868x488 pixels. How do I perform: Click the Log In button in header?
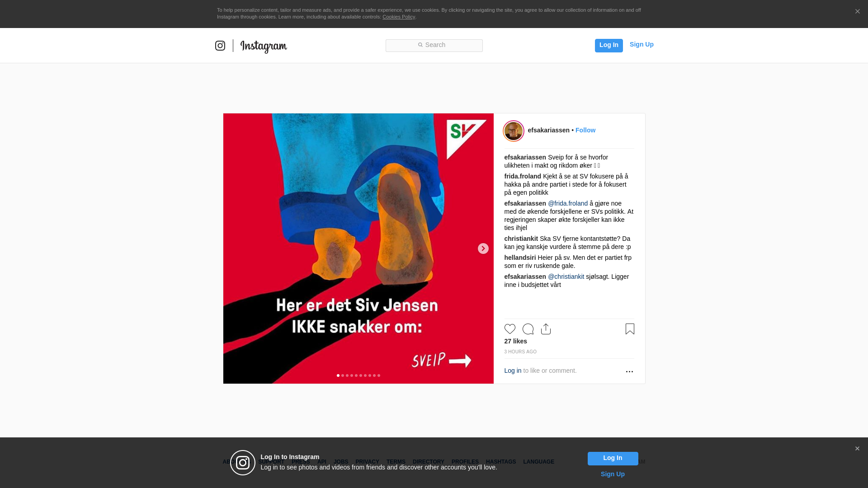pos(609,45)
